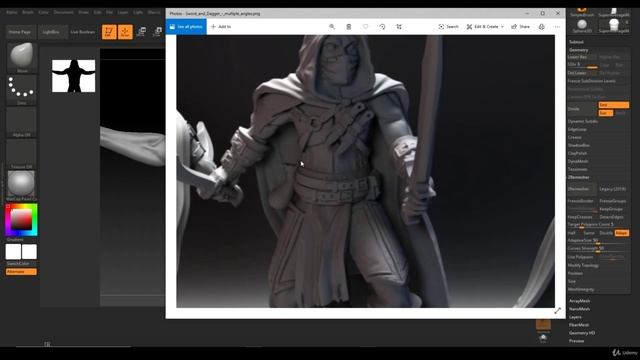
Task: Toggle Live Boolean mode
Action: 82,32
